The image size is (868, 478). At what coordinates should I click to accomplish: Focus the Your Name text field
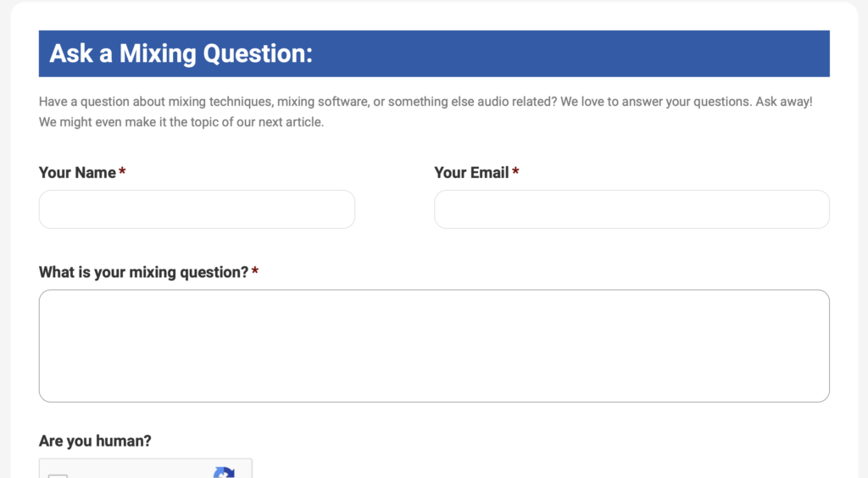tap(197, 209)
